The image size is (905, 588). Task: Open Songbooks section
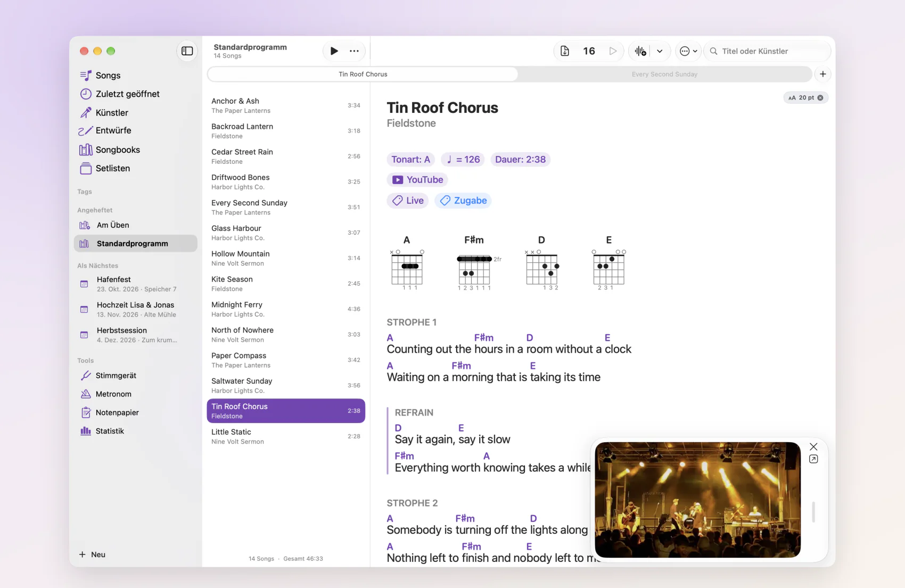tap(136, 150)
